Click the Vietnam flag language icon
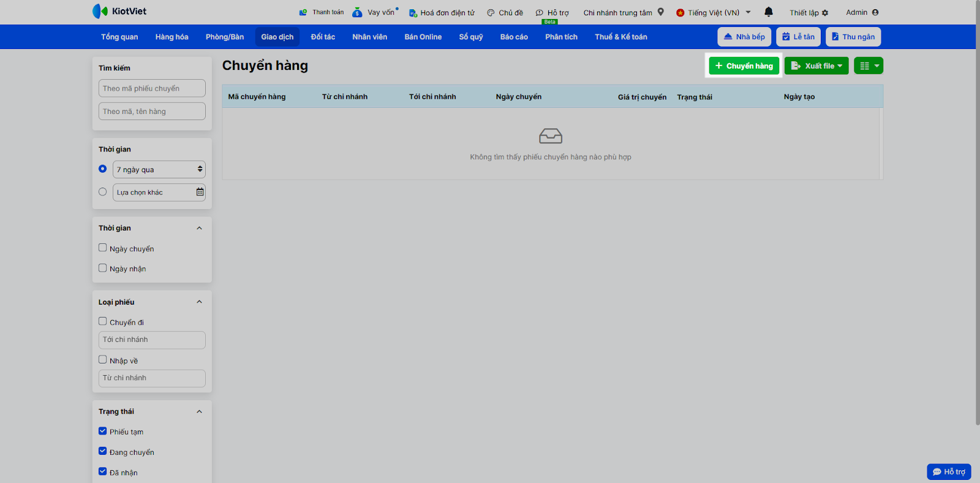The image size is (980, 483). pyautogui.click(x=680, y=13)
